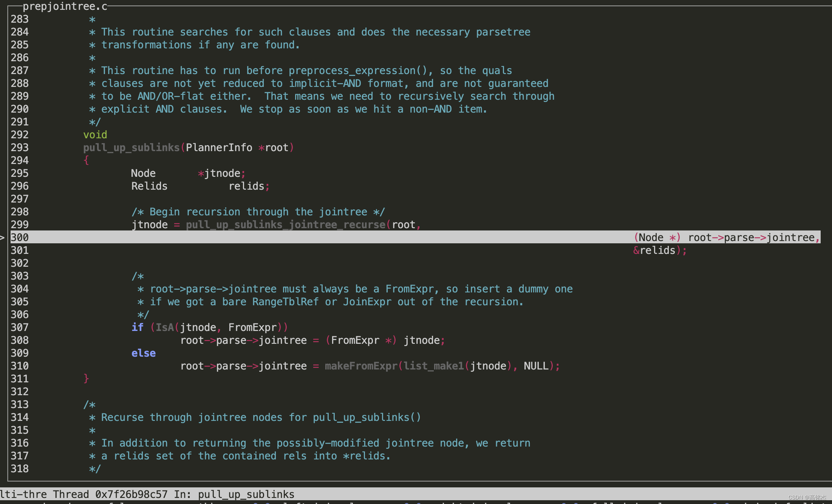The height and width of the screenshot is (504, 832).
Task: Click the pull_up_sublinks_jointree_recurse call on line 299
Action: pyautogui.click(x=285, y=225)
